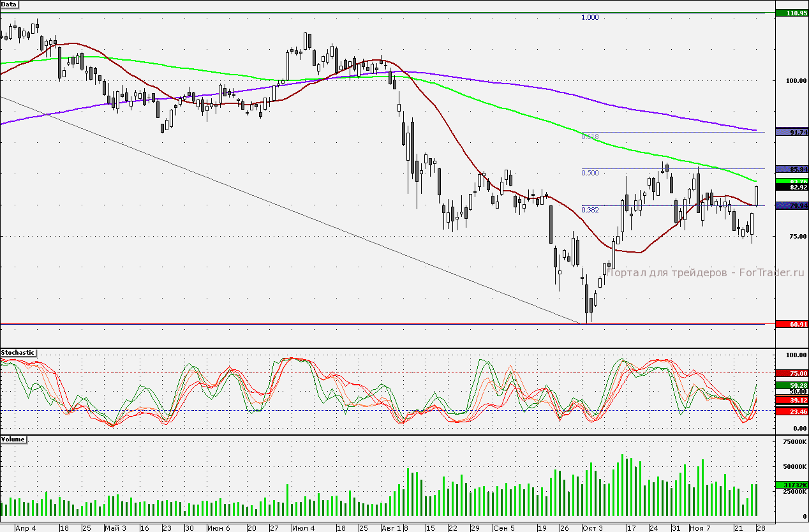Select the green 31732K volume value marker
Image resolution: width=809 pixels, height=532 pixels.
792,485
